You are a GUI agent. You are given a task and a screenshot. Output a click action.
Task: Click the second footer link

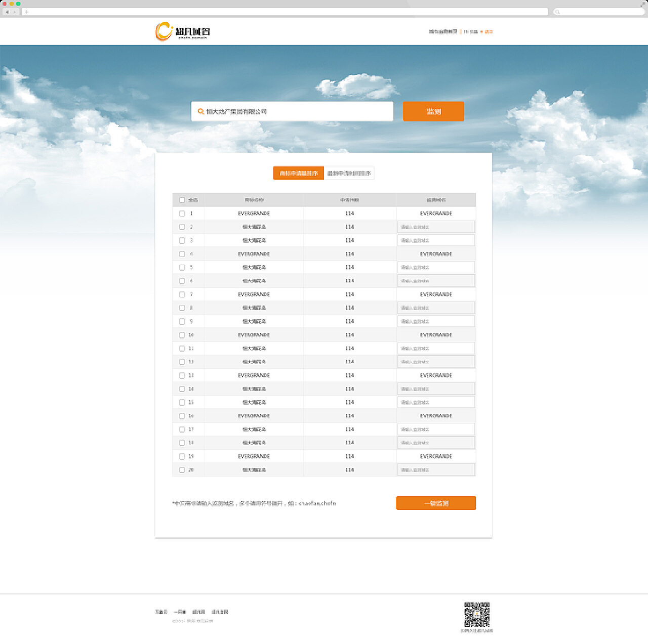[x=180, y=612]
